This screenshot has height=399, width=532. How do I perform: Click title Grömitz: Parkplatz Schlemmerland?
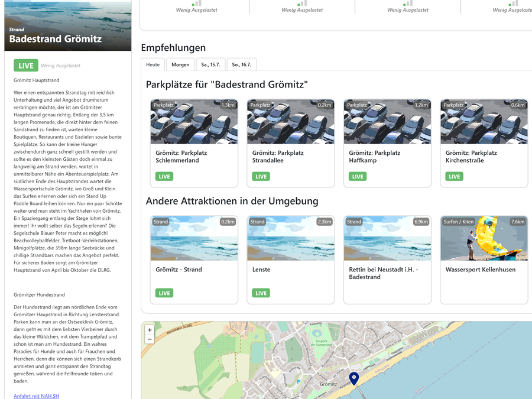point(181,157)
